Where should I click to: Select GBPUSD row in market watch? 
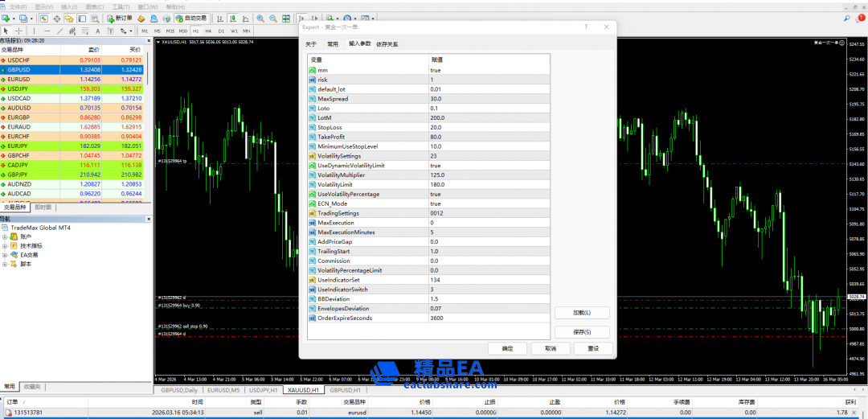[x=72, y=70]
